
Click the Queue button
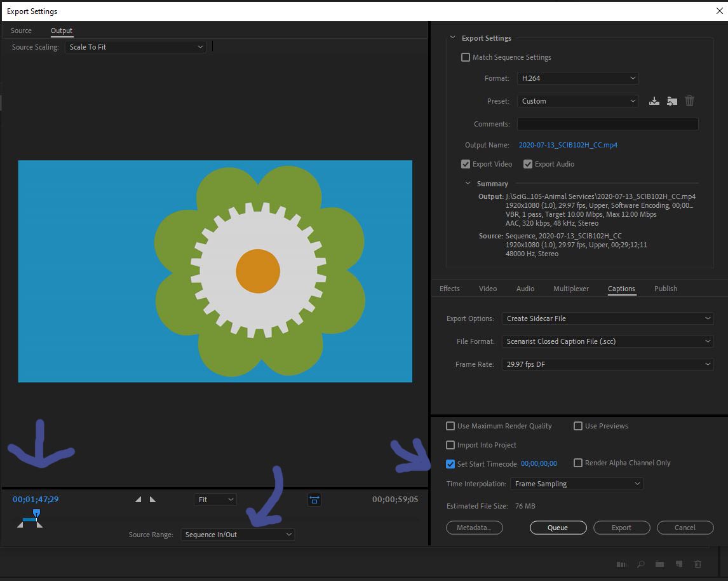[x=558, y=528]
